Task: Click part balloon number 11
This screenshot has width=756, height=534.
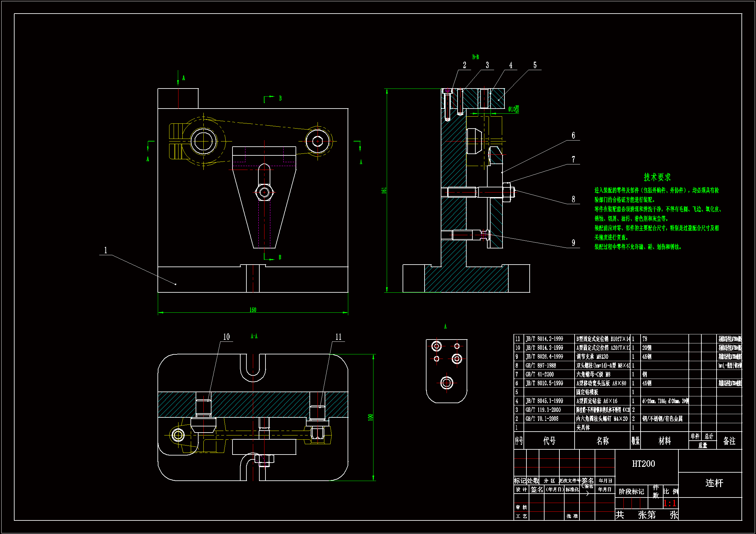Action: (x=339, y=337)
